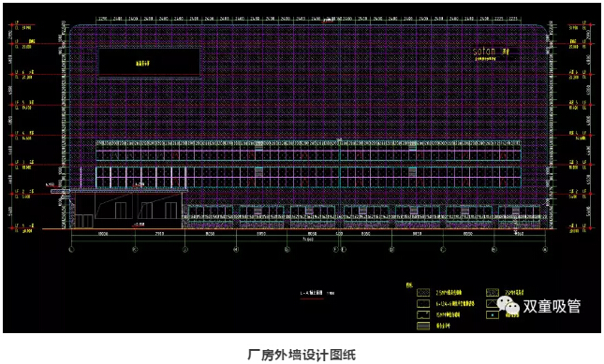Click the 双童吸管 watermark text

click(552, 307)
